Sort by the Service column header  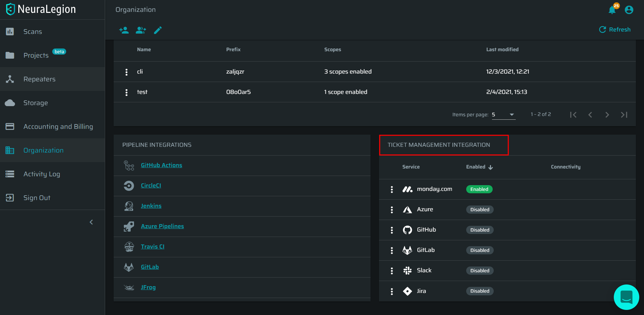[x=411, y=167]
